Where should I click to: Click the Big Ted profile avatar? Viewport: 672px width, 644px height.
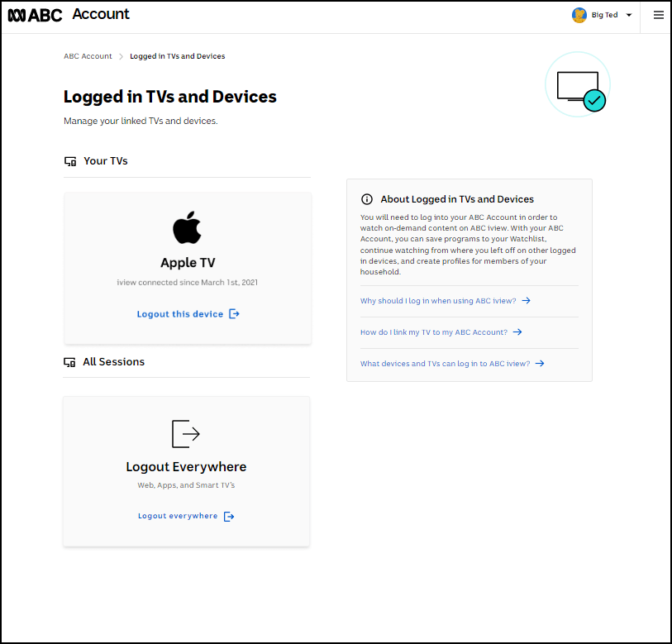point(579,14)
